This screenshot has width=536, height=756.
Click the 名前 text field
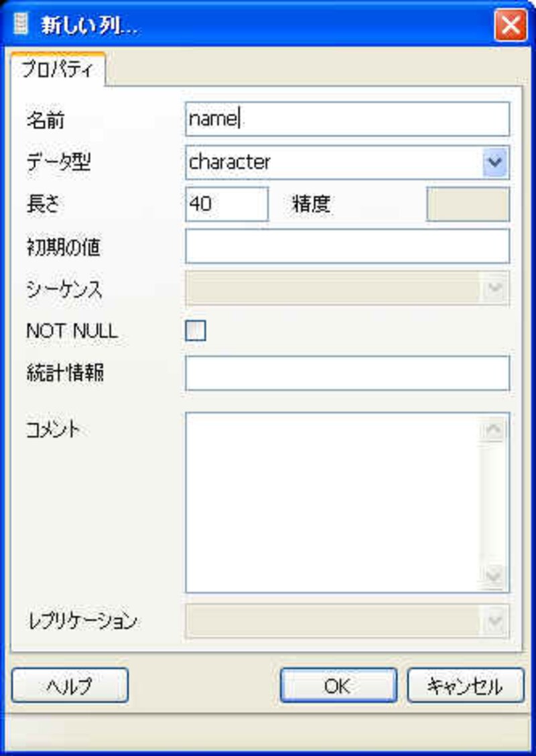pos(347,119)
